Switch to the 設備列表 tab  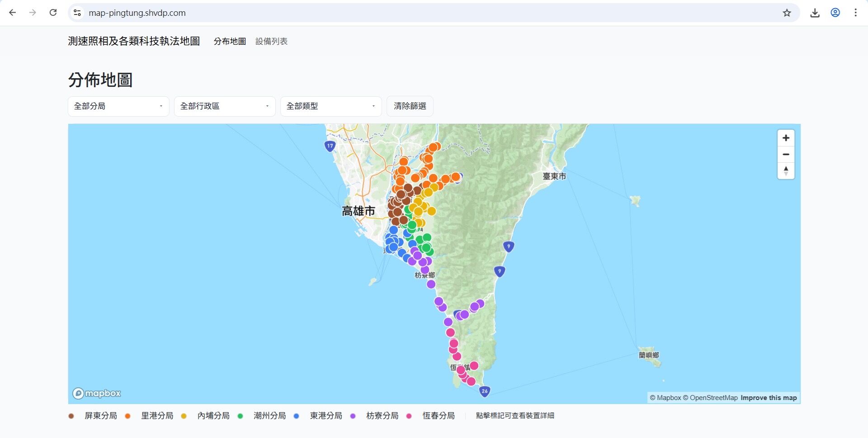coord(272,41)
